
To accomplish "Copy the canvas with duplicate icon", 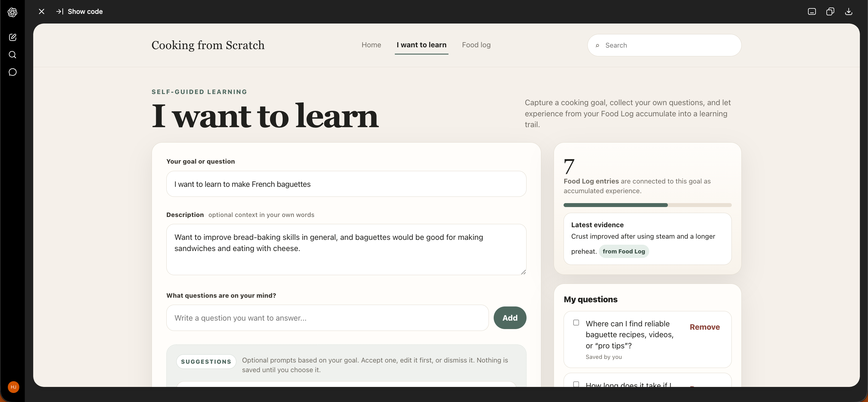I will tap(830, 11).
